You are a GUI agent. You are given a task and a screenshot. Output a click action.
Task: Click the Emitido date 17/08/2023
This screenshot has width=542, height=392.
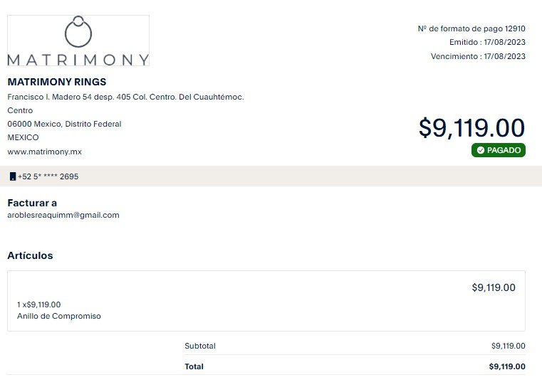[504, 42]
